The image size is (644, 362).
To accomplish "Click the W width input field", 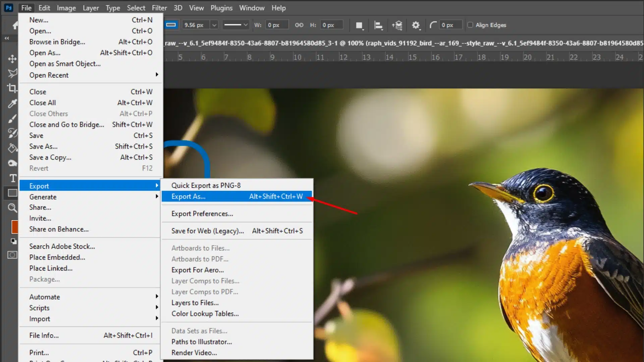I will click(277, 25).
